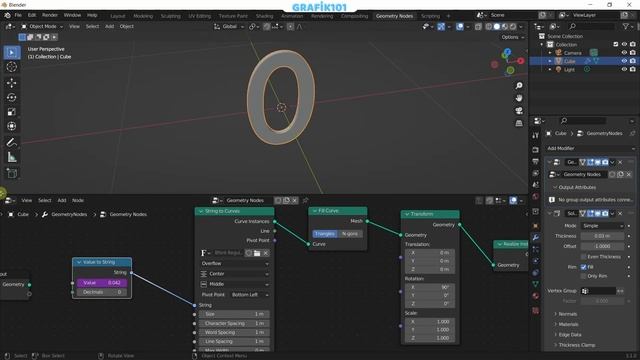640x360 pixels.
Task: Click the Vertex Group field
Action: [598, 291]
